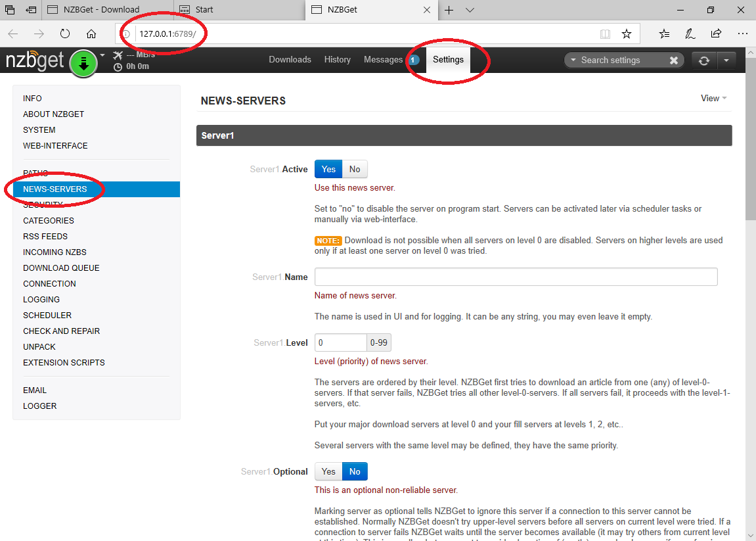Show tab previews chevron
This screenshot has height=541, width=756.
pyautogui.click(x=470, y=10)
